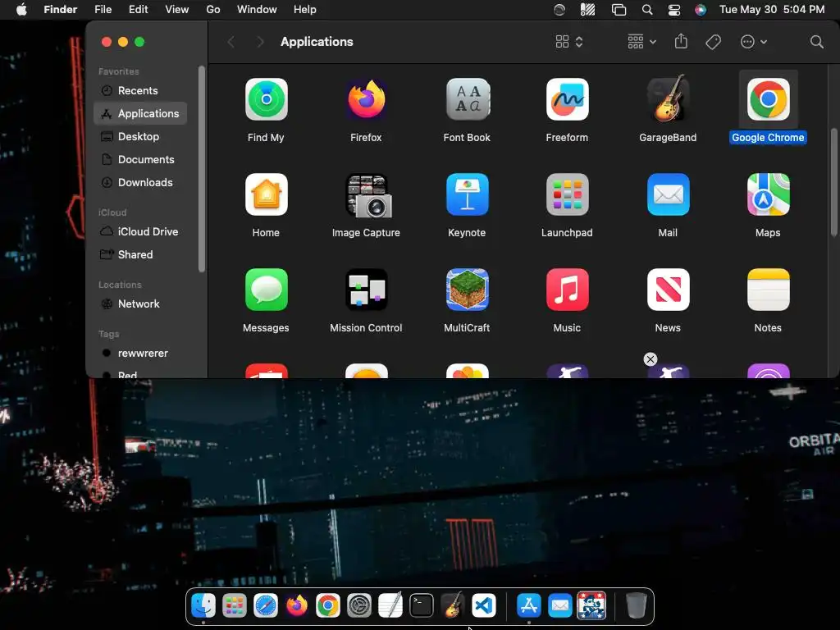Open Network in the sidebar
This screenshot has width=840, height=630.
pyautogui.click(x=140, y=304)
